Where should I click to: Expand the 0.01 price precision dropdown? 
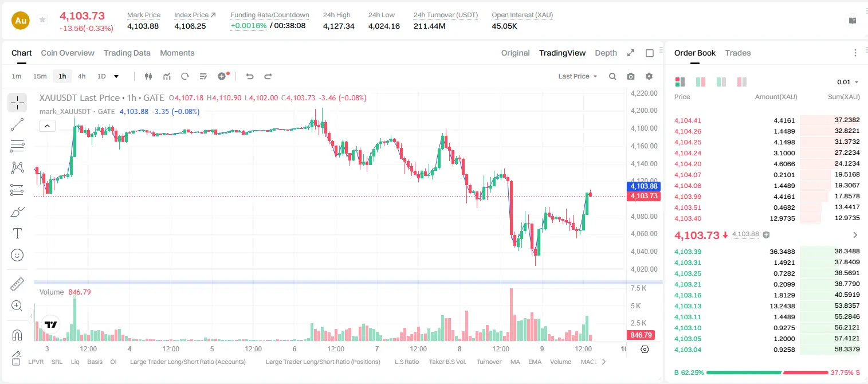point(847,82)
